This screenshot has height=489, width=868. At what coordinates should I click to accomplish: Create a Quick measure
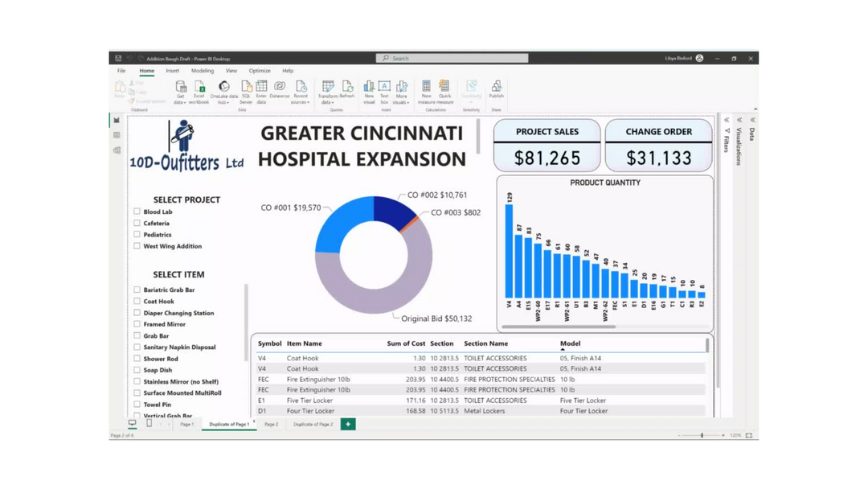point(444,88)
